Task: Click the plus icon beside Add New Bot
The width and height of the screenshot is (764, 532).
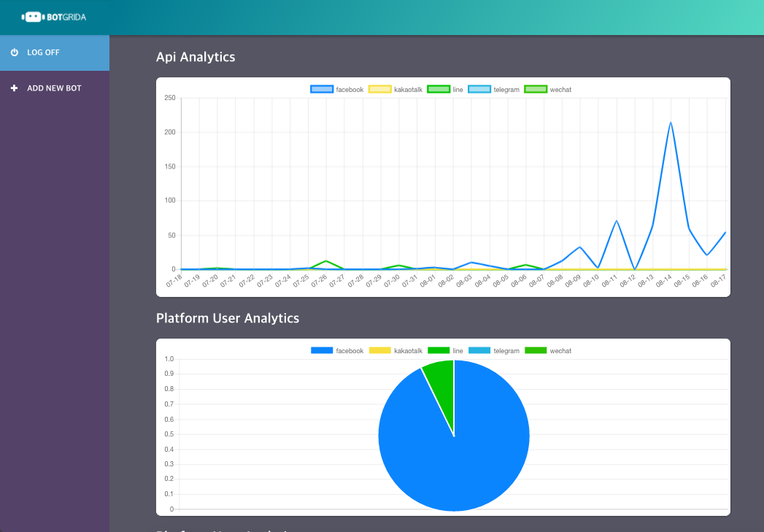Action: click(14, 88)
